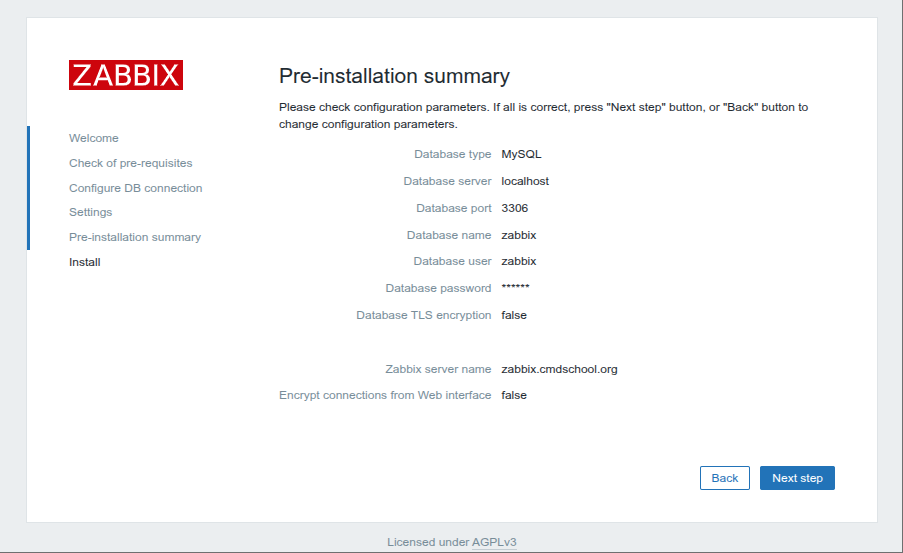Click the 3306 port value
903x553 pixels.
click(x=514, y=208)
